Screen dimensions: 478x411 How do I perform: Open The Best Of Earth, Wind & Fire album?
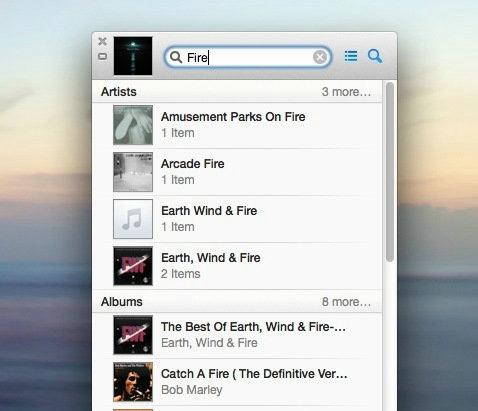pyautogui.click(x=237, y=335)
